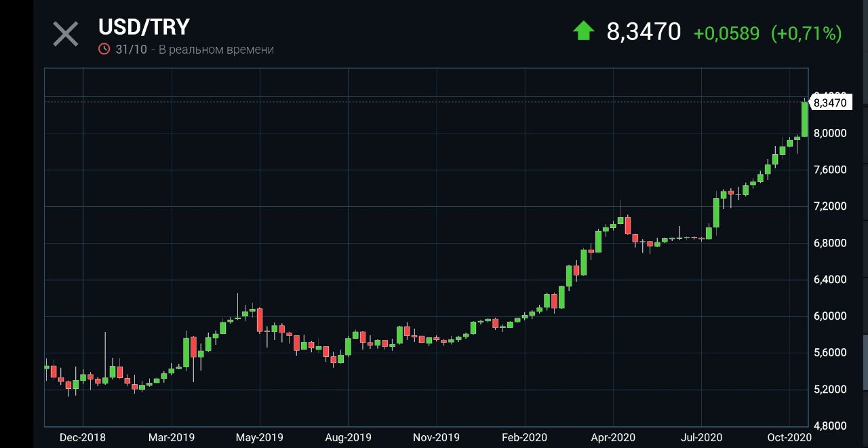This screenshot has height=448, width=868.
Task: Click the latest tall green candle
Action: point(804,119)
